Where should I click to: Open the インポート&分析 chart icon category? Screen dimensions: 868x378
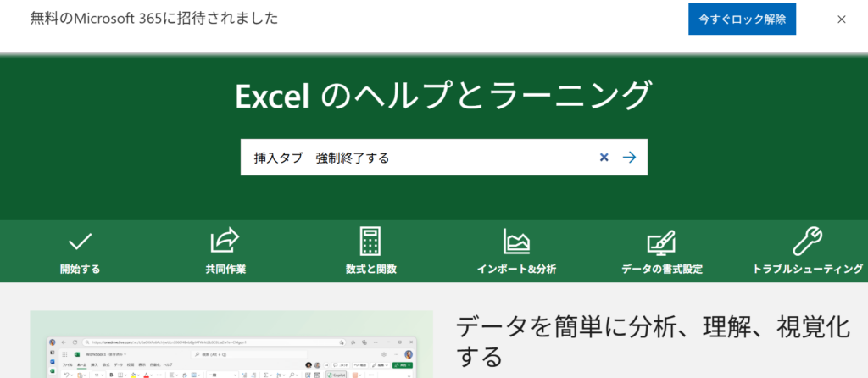(x=516, y=253)
